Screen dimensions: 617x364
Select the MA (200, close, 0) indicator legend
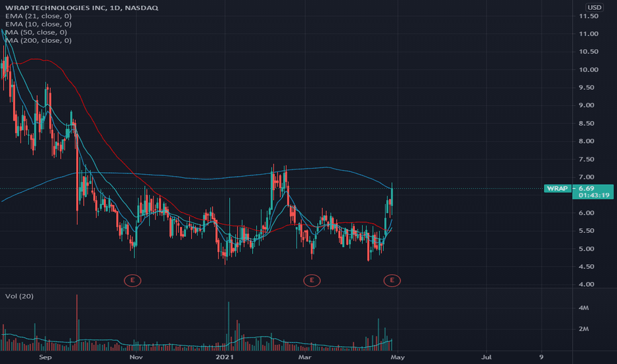pos(38,40)
